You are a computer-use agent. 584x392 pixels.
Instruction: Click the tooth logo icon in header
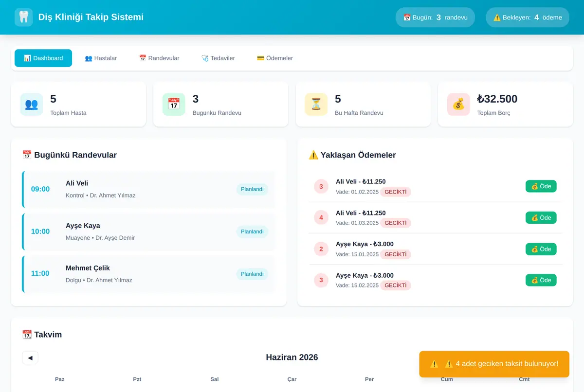coord(24,18)
